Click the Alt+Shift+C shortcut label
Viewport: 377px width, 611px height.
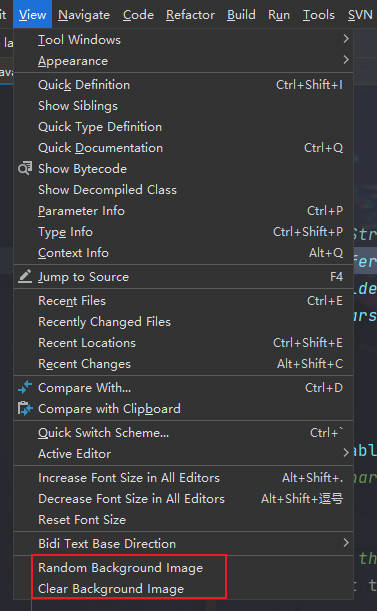pyautogui.click(x=310, y=364)
